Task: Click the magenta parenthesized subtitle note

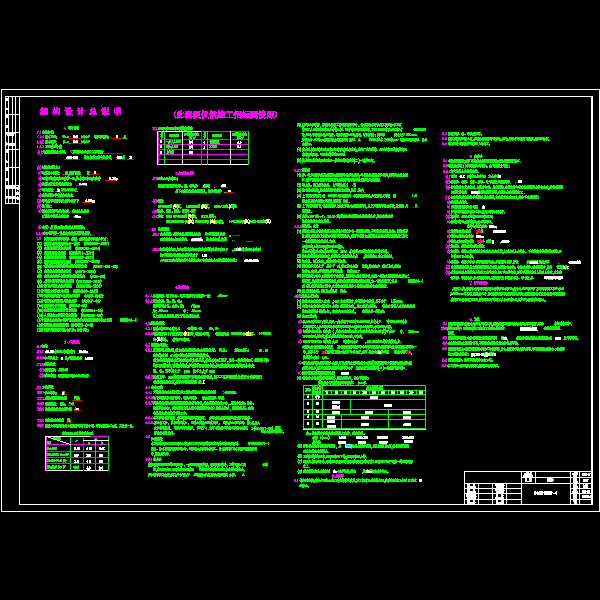Action: coord(225,114)
